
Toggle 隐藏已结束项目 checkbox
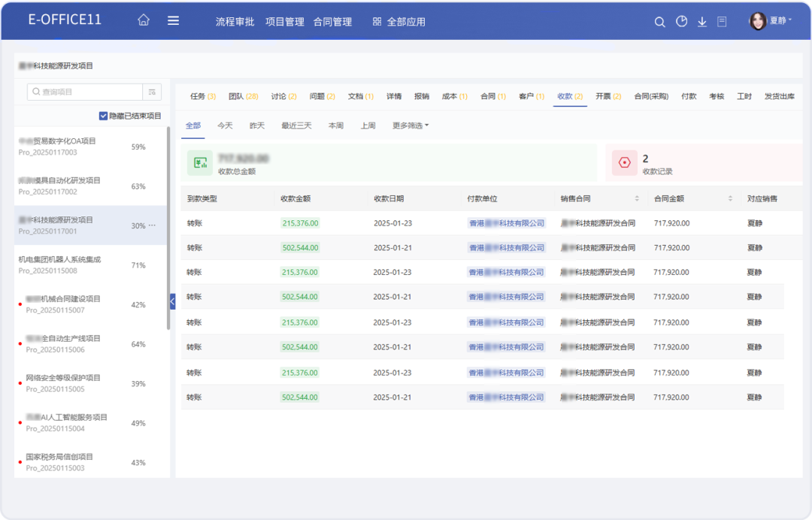(x=104, y=116)
